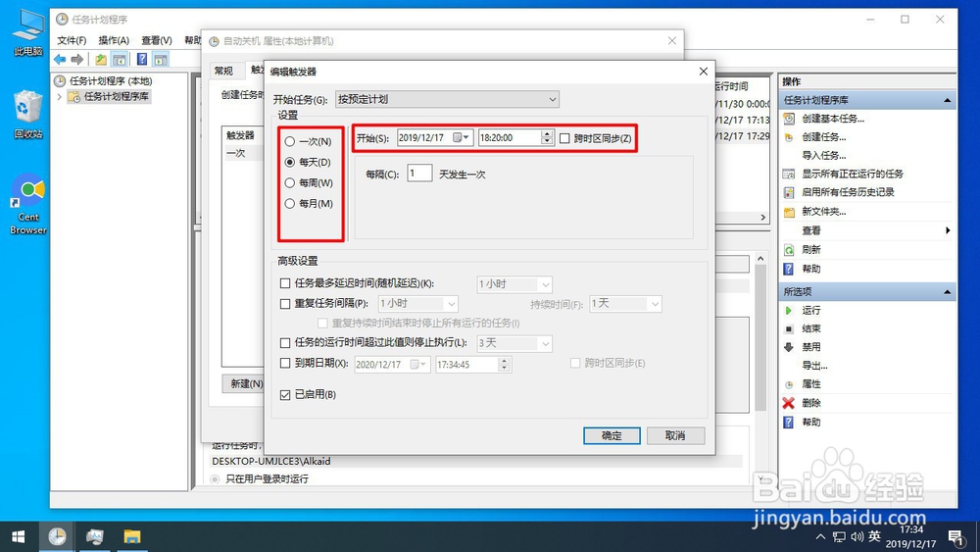
Task: Click the File Explorer taskbar icon
Action: pos(132,536)
